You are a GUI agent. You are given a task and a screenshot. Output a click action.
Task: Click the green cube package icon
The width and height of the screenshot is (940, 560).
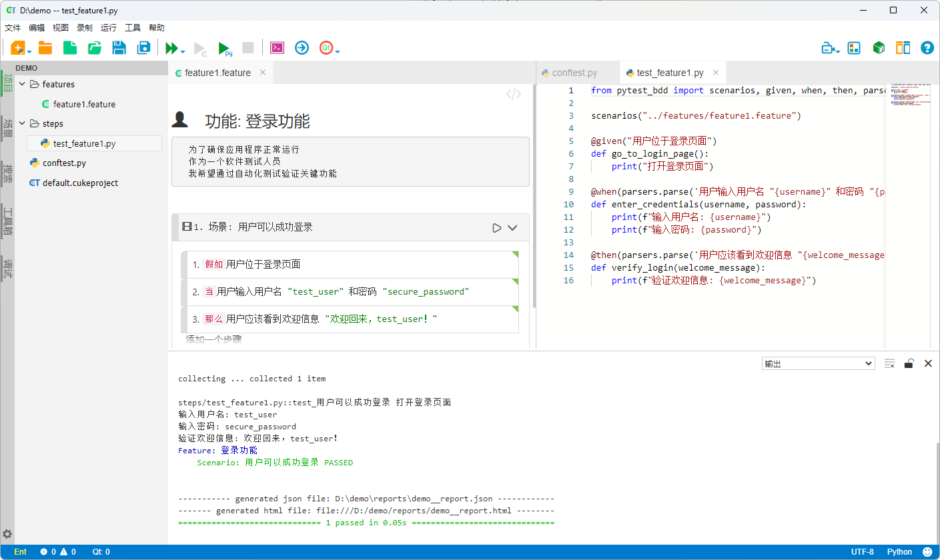point(879,48)
